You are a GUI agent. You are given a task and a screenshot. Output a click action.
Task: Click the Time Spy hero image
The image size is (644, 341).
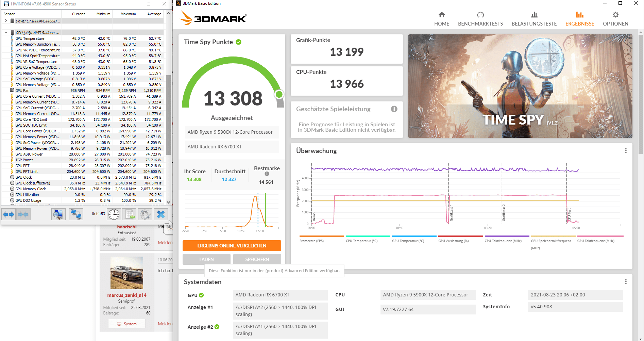pos(520,86)
